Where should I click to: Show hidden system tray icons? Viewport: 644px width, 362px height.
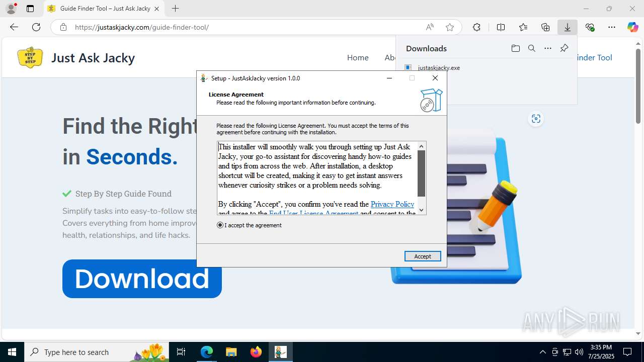click(x=542, y=352)
